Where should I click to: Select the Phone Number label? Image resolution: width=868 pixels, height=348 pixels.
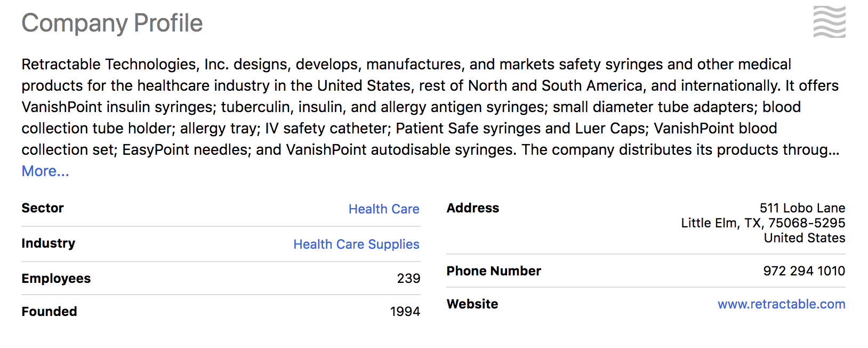[x=494, y=271]
